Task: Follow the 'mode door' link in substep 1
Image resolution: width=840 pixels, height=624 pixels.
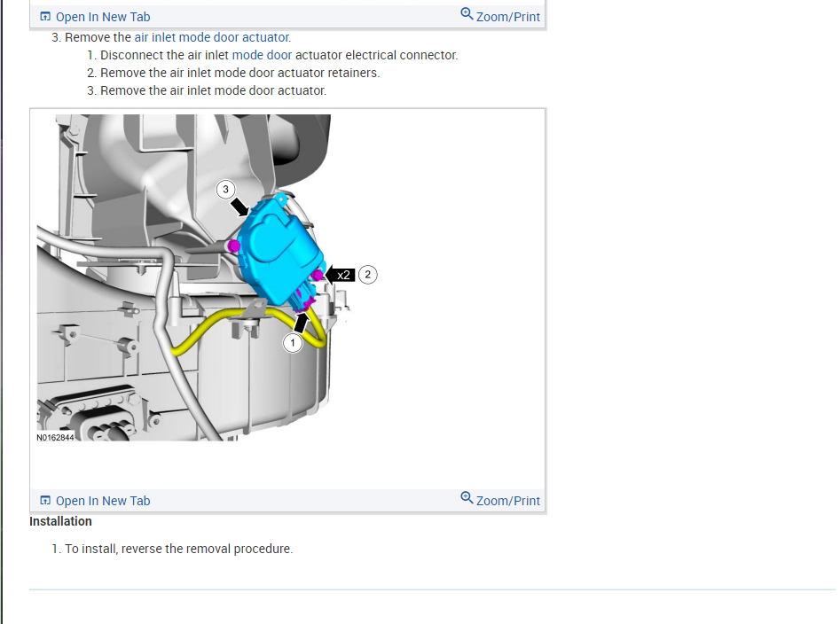Action: (262, 55)
